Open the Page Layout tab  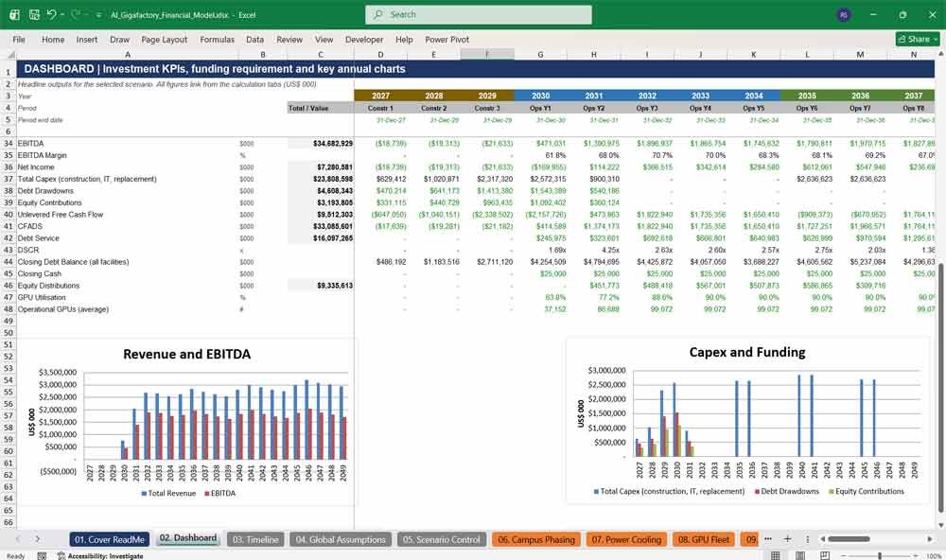tap(164, 39)
